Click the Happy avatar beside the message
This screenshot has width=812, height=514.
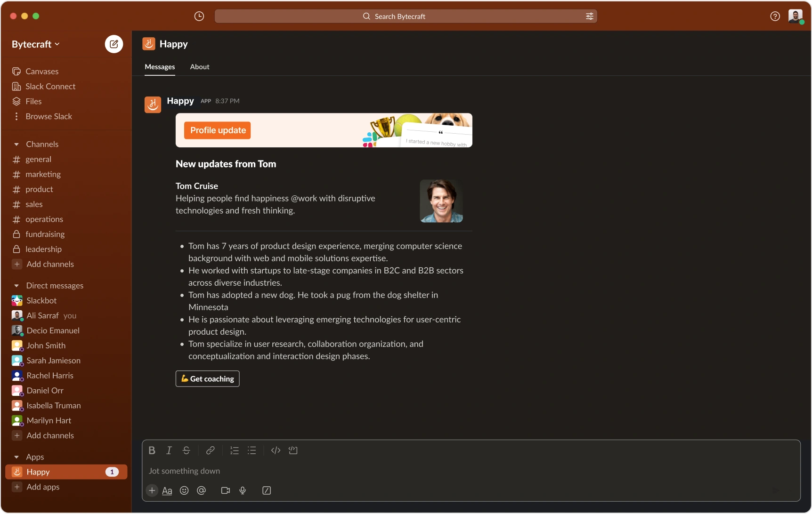[153, 104]
